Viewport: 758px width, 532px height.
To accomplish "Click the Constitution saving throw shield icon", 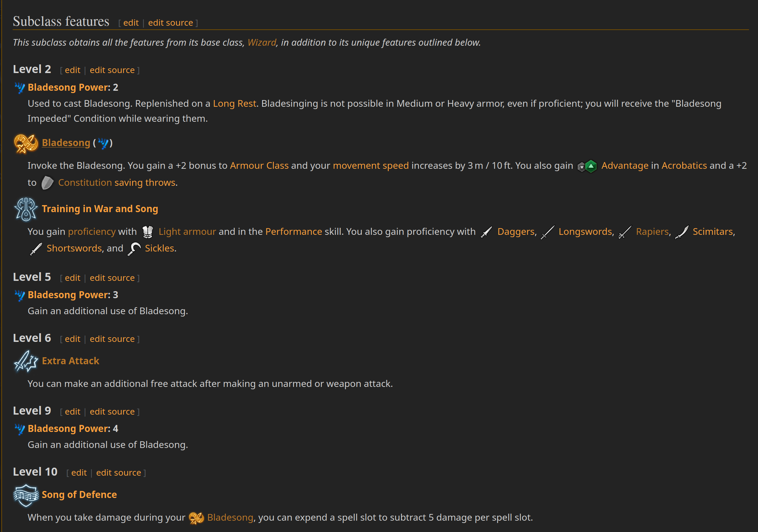I will 47,183.
